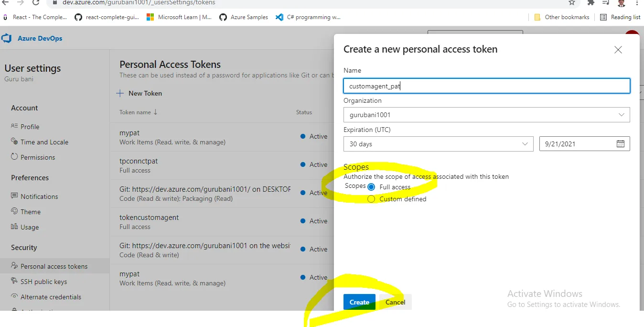Expand the Organization dropdown gurubani1001

click(486, 115)
